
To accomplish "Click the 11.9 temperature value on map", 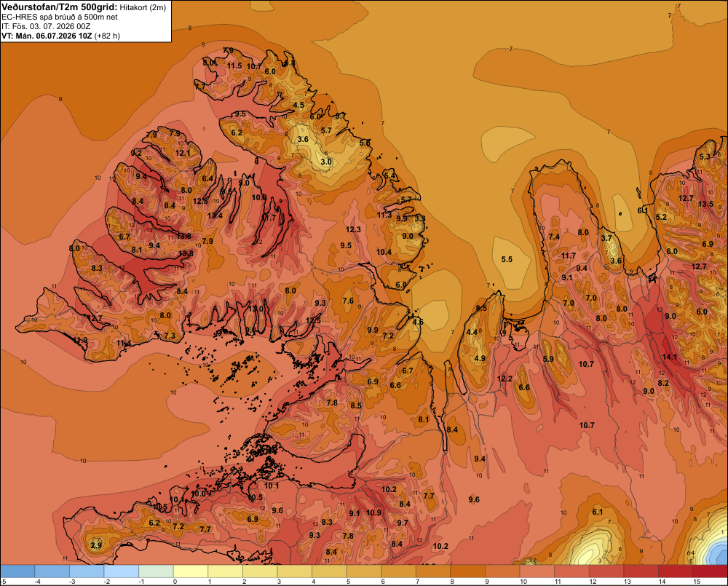I will tap(80, 340).
